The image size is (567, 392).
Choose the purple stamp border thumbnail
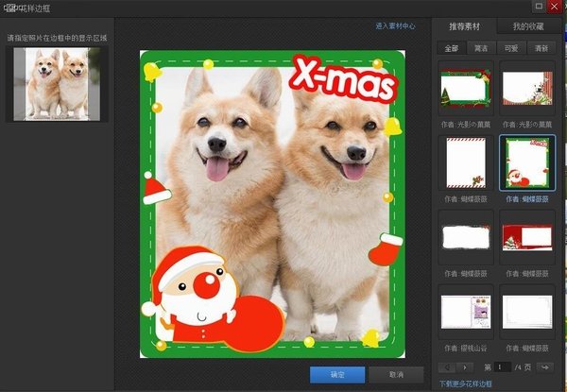coord(466,312)
